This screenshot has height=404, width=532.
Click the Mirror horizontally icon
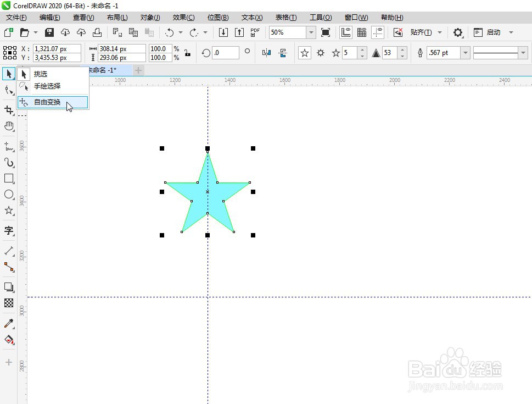(266, 53)
